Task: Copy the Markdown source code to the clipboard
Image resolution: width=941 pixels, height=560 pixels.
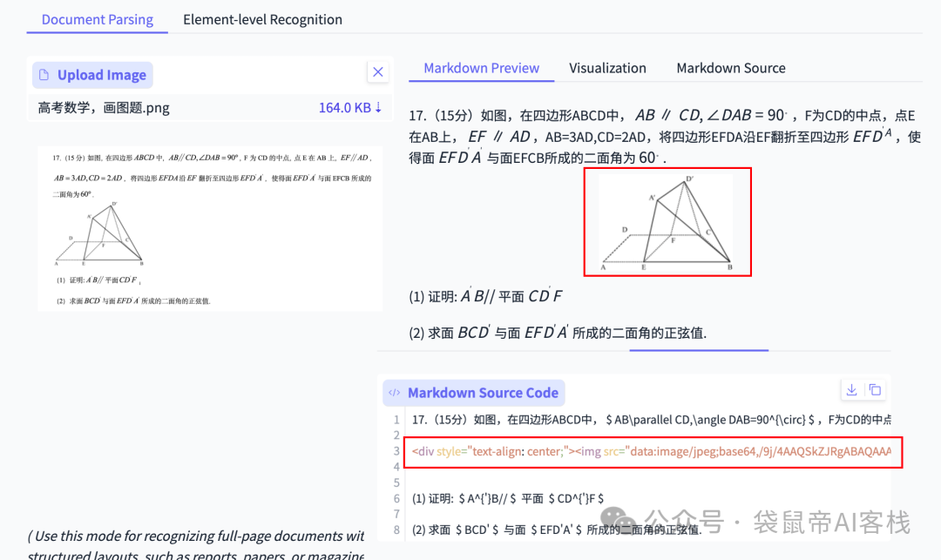Action: pyautogui.click(x=875, y=389)
